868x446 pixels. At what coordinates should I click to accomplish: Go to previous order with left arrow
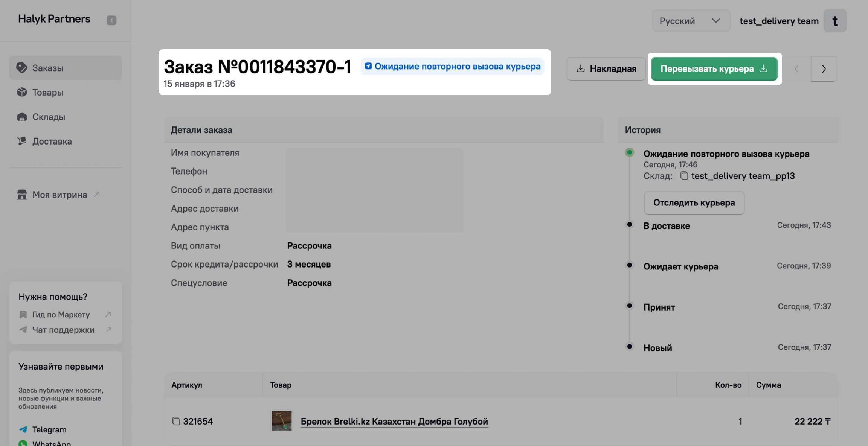point(796,69)
